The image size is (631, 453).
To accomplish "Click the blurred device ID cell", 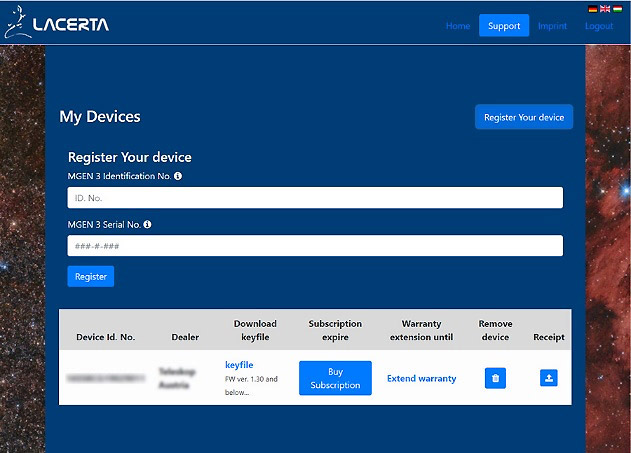I will tap(106, 378).
